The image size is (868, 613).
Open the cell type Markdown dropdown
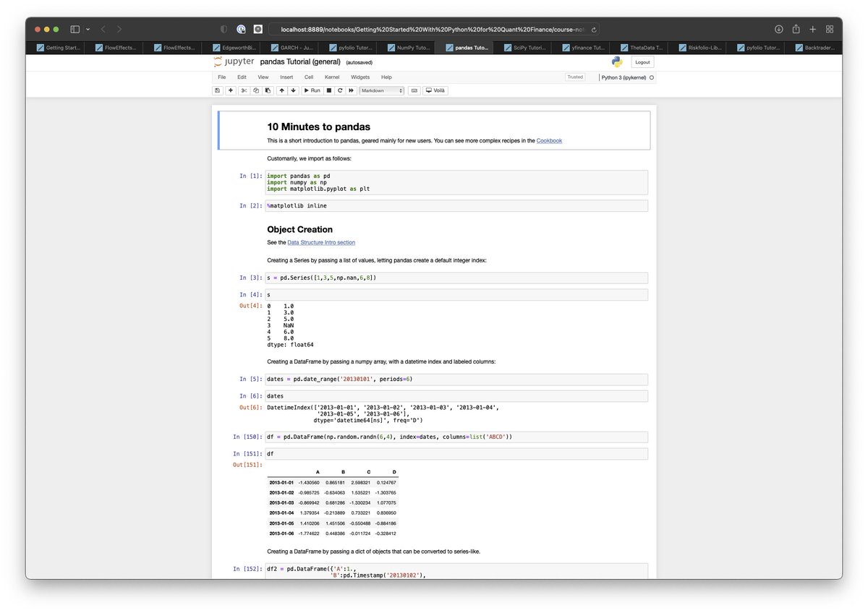click(382, 90)
